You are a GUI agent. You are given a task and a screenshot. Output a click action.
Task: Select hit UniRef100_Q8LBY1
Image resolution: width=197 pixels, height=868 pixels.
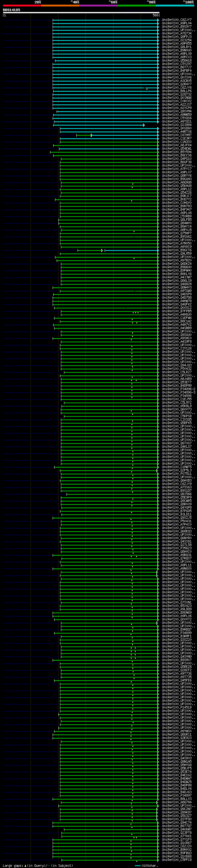pos(176,47)
